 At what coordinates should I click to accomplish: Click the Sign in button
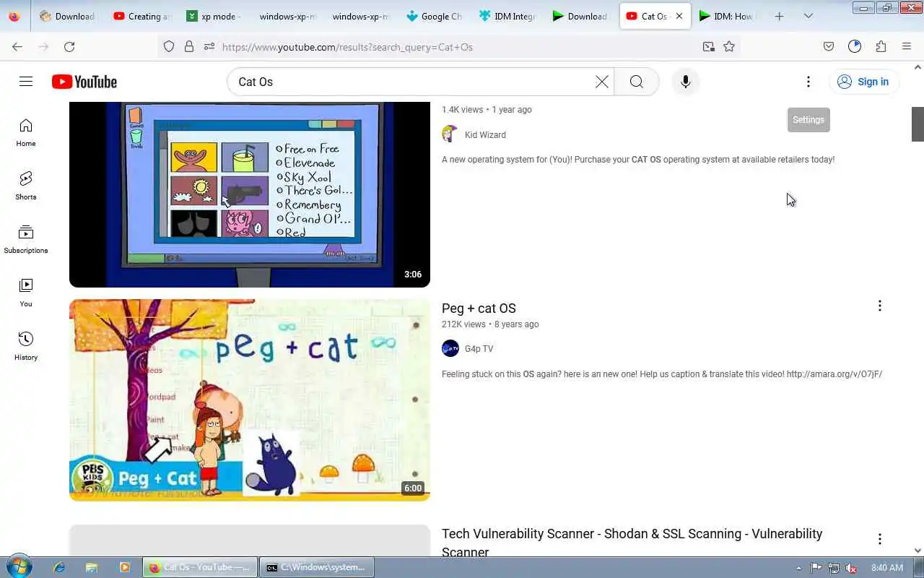coord(864,82)
